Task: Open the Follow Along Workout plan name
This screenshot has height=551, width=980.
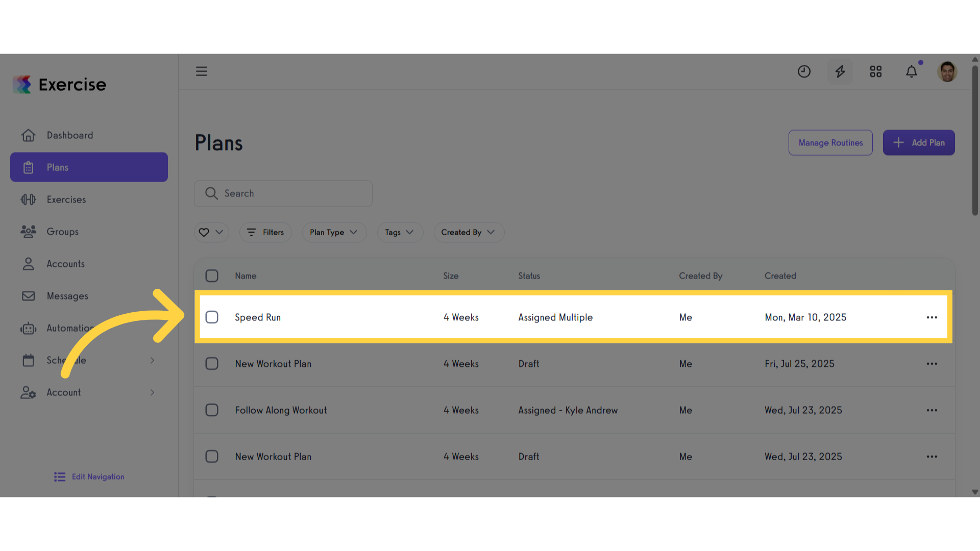Action: (281, 410)
